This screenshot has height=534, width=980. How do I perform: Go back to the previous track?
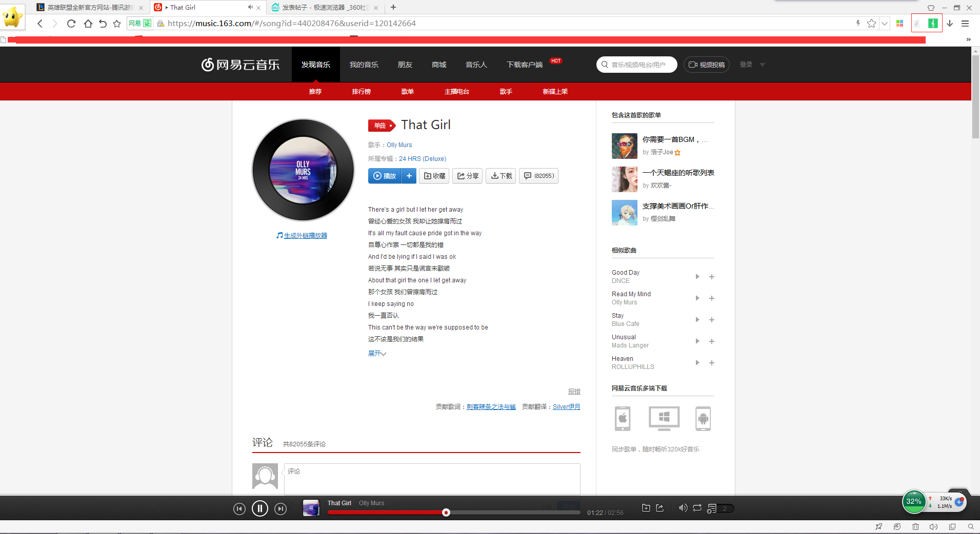click(239, 509)
